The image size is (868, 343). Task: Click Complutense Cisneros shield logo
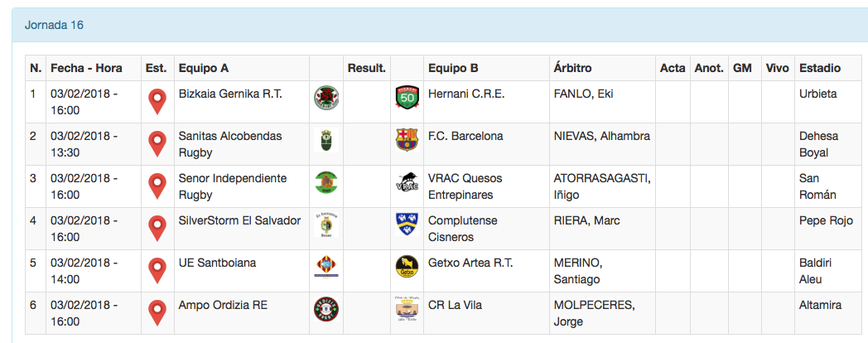407,225
